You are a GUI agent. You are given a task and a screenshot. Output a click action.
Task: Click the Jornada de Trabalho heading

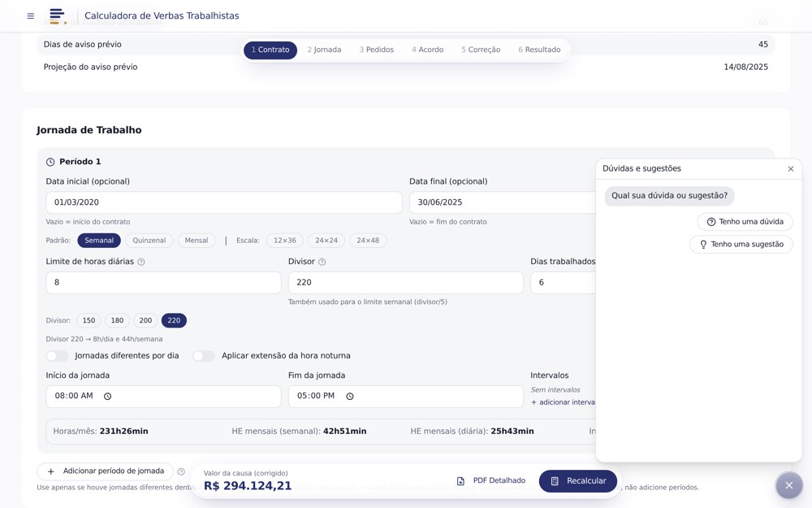click(89, 130)
